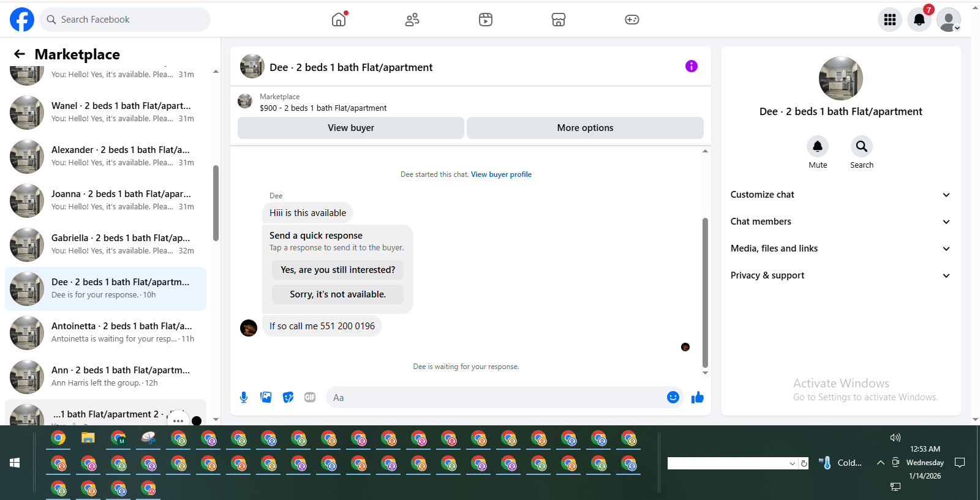Click the taskbar address input field
The height and width of the screenshot is (500, 980).
tap(728, 463)
